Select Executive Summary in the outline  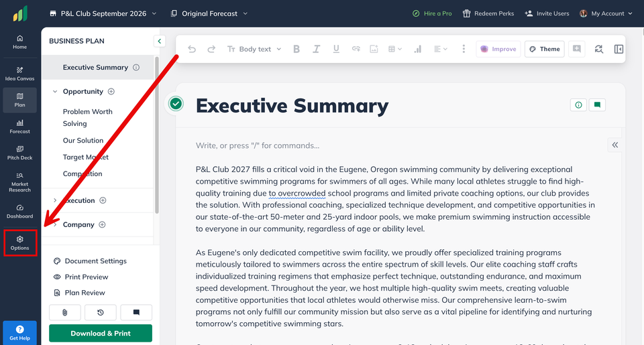tap(95, 67)
